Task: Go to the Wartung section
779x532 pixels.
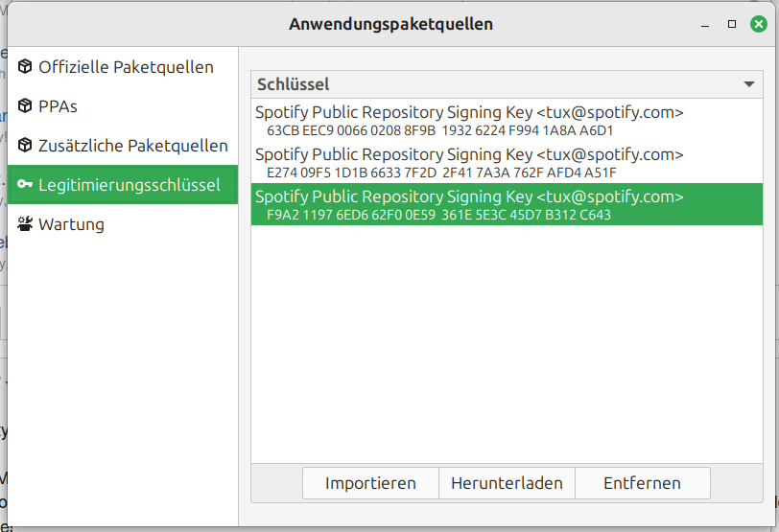Action: point(123,223)
